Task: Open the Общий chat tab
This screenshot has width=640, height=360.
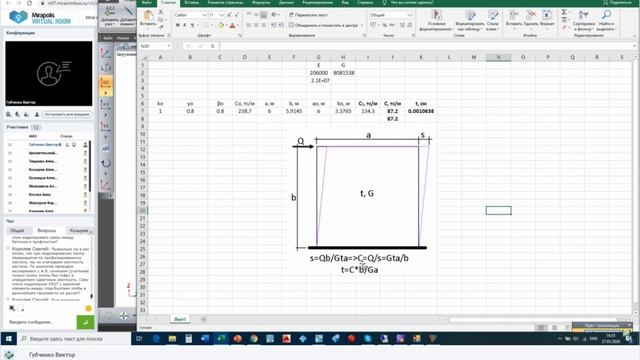Action: (x=17, y=231)
